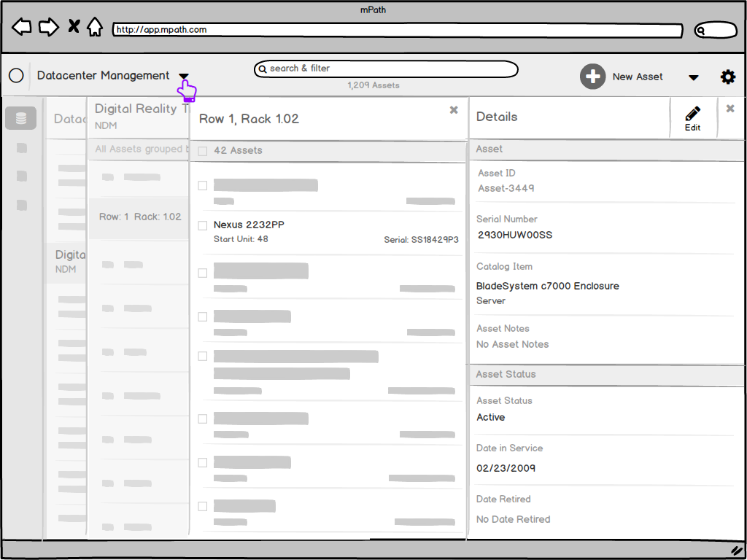
Task: Open the Digital Reality NDM panel header
Action: 139,116
